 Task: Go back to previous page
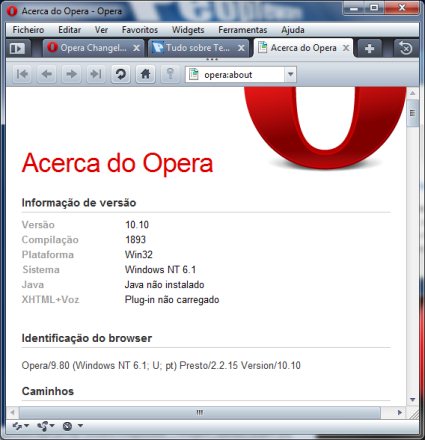coord(47,74)
